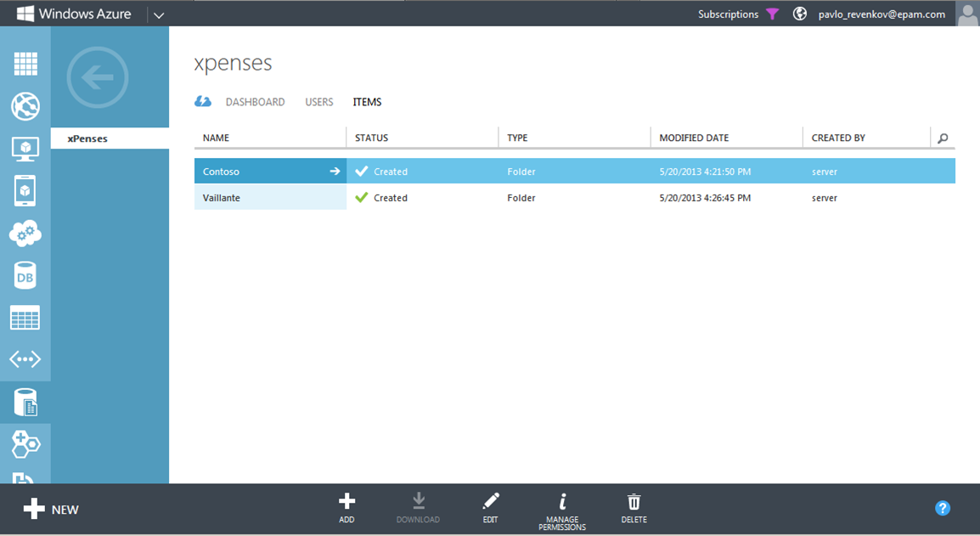Open All Items grid icon in sidebar

(25, 64)
